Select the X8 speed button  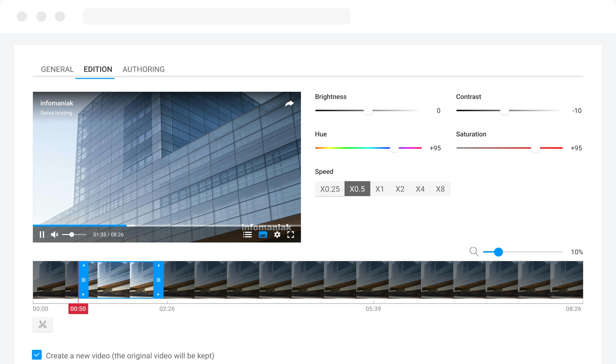pyautogui.click(x=440, y=189)
